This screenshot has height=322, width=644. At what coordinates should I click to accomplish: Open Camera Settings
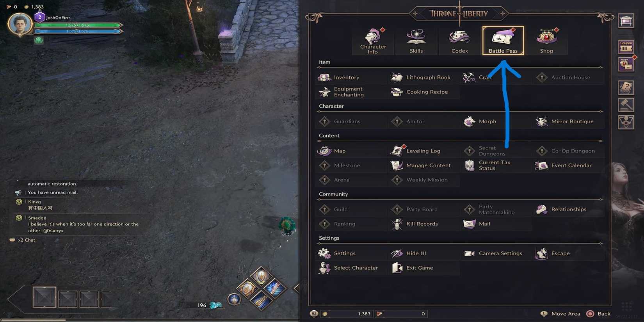(496, 253)
